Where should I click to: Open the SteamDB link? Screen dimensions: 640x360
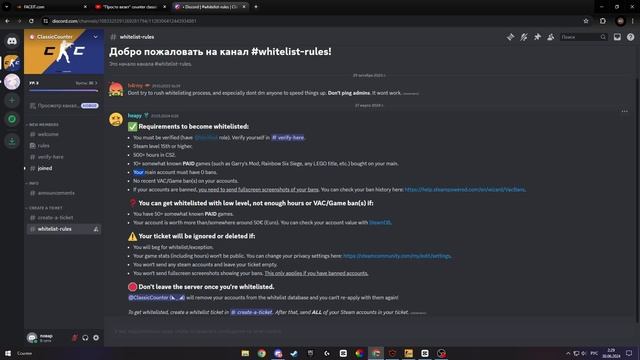point(380,222)
